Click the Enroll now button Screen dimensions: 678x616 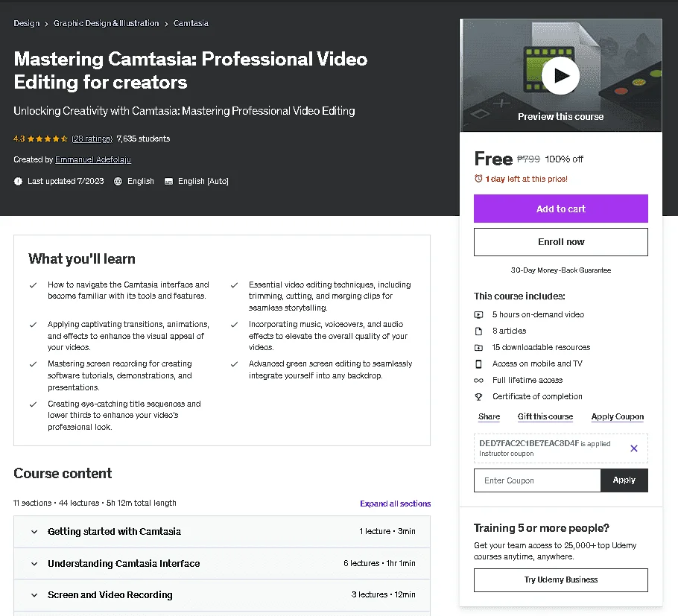point(561,242)
